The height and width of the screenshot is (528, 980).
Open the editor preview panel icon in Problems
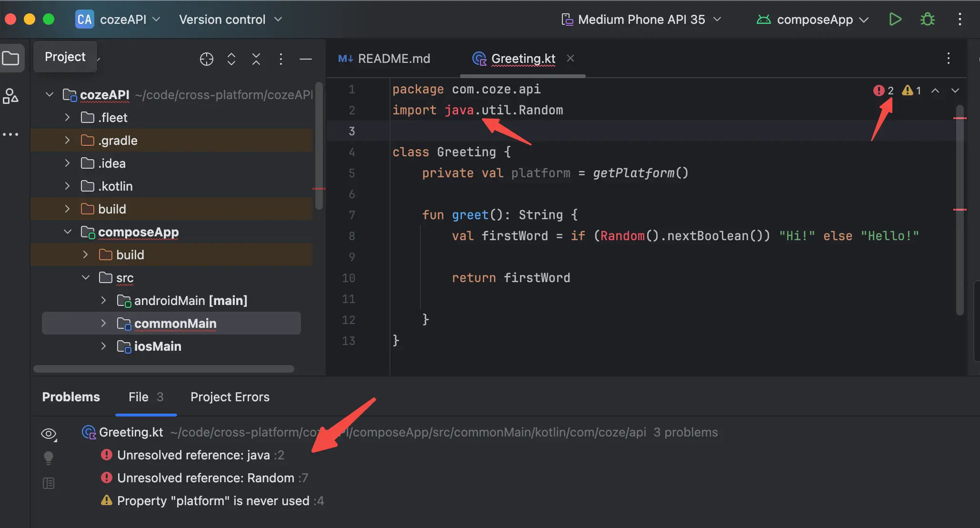click(48, 483)
